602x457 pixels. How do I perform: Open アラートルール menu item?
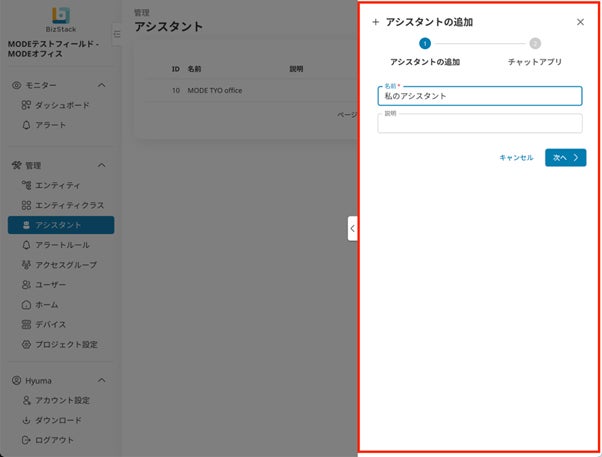point(62,245)
